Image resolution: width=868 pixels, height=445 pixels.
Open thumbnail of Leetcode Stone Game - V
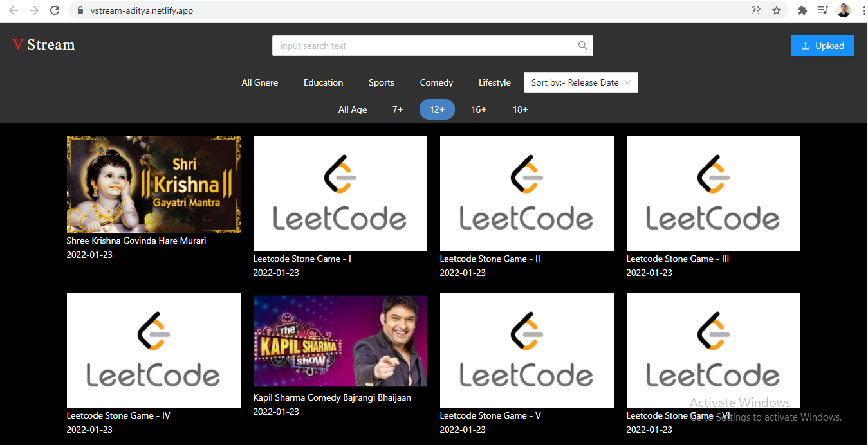point(527,350)
